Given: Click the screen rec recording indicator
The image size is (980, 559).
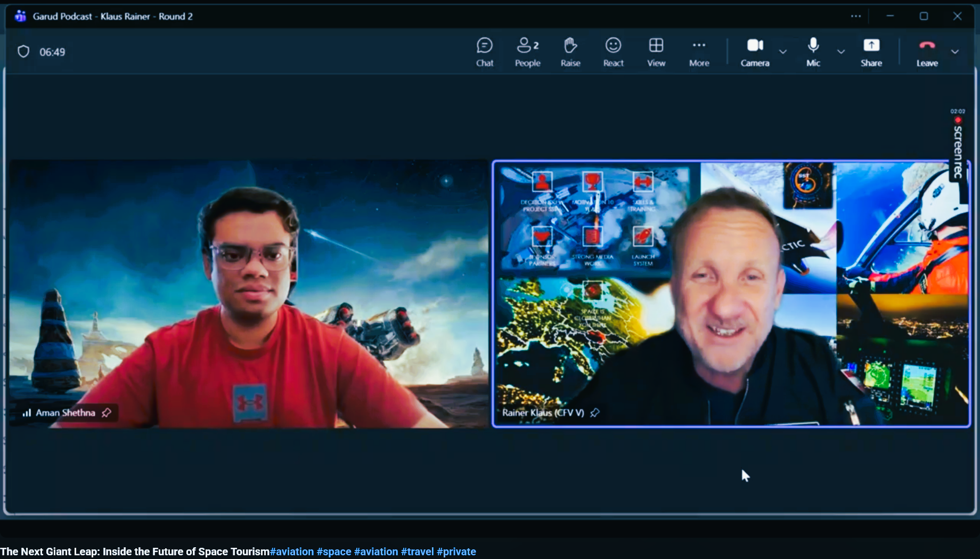Looking at the screenshot, I should [958, 145].
